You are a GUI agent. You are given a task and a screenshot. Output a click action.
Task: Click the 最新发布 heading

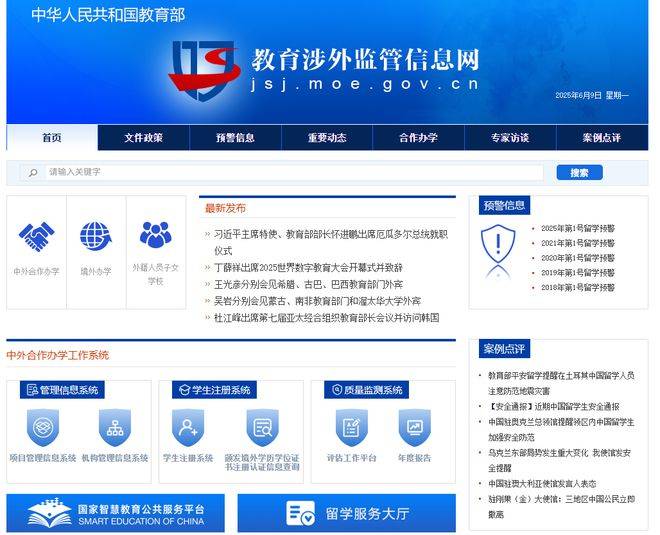[x=225, y=208]
